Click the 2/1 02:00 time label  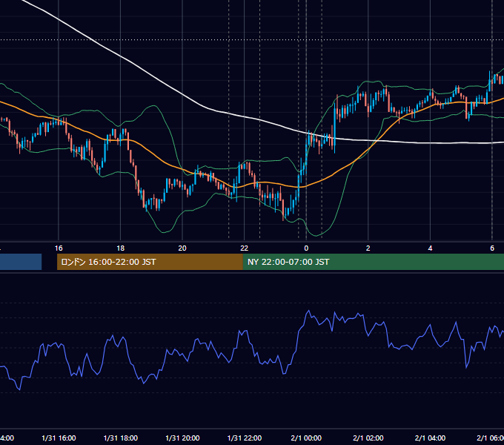pyautogui.click(x=368, y=438)
